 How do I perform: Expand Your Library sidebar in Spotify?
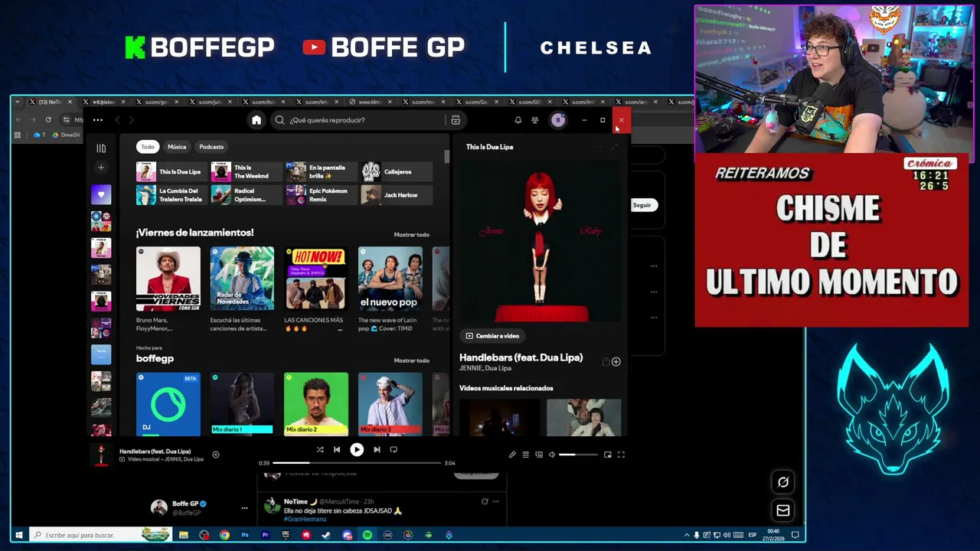[x=101, y=148]
